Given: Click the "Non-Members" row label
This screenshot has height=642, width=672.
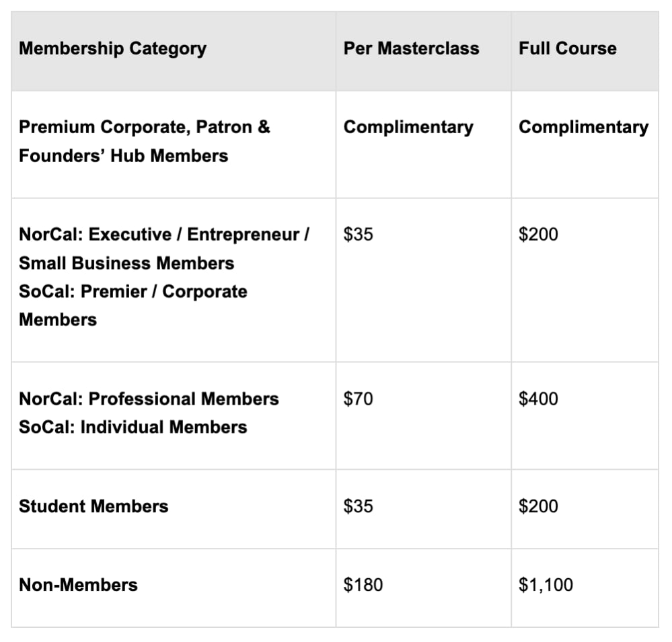Looking at the screenshot, I should tap(78, 585).
